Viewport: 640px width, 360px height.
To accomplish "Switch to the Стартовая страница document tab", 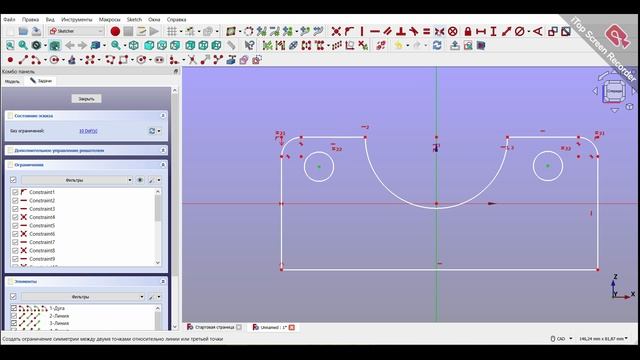I will click(x=214, y=327).
